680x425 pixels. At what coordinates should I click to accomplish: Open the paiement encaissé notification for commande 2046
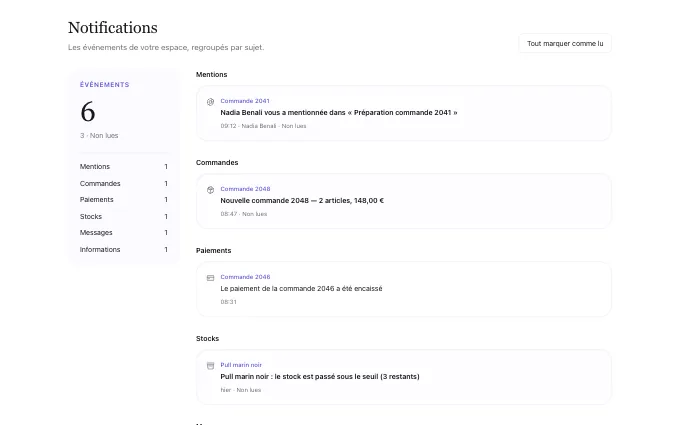[x=404, y=289]
